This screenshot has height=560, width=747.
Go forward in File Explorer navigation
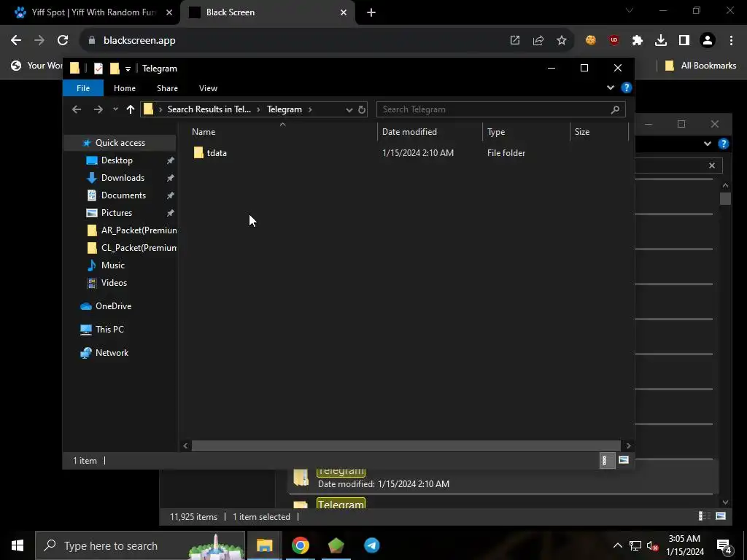[98, 109]
